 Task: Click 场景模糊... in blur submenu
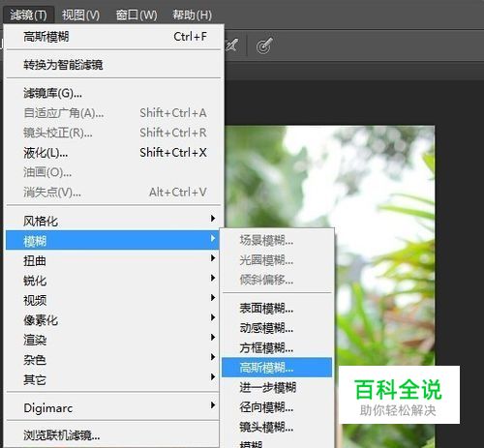click(277, 240)
